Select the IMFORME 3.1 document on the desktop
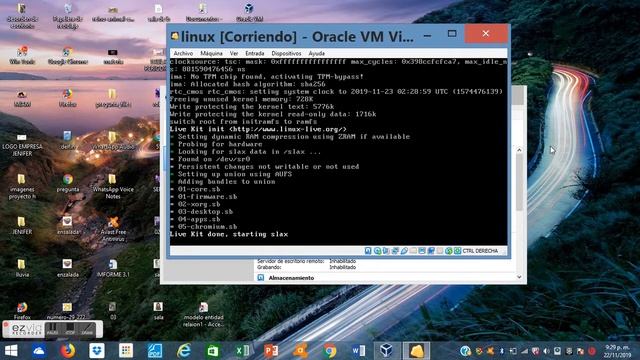The image size is (640, 360). [113, 268]
